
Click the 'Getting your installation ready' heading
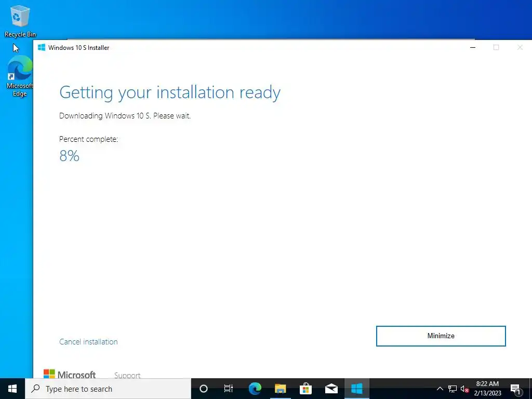pyautogui.click(x=170, y=92)
